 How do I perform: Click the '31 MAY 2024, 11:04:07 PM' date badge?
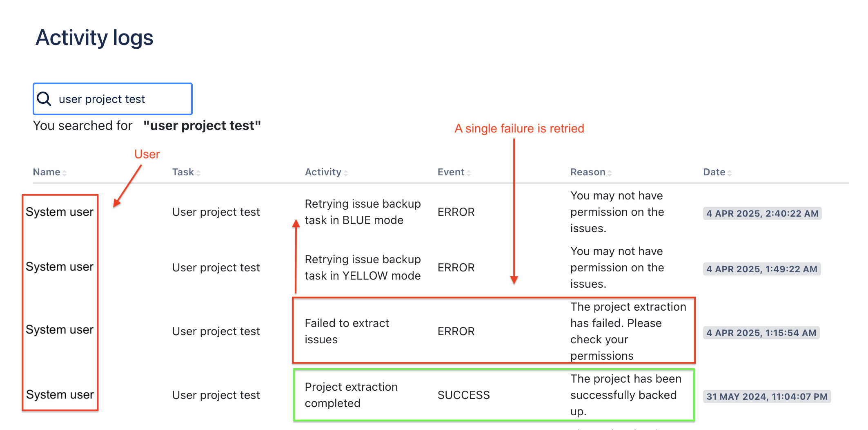tap(767, 396)
